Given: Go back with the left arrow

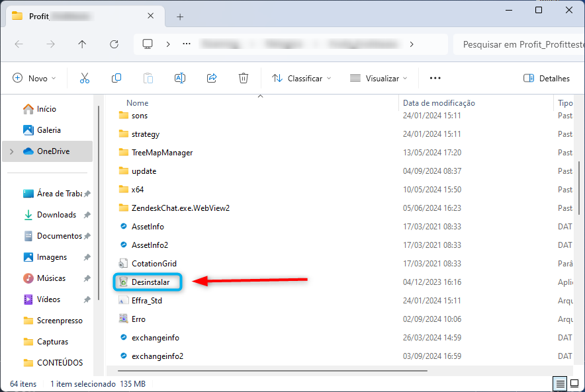Looking at the screenshot, I should click(19, 44).
